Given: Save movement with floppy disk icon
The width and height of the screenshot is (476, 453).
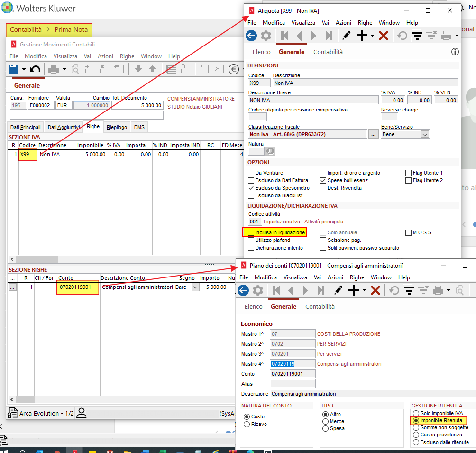Looking at the screenshot, I should tap(13, 69).
